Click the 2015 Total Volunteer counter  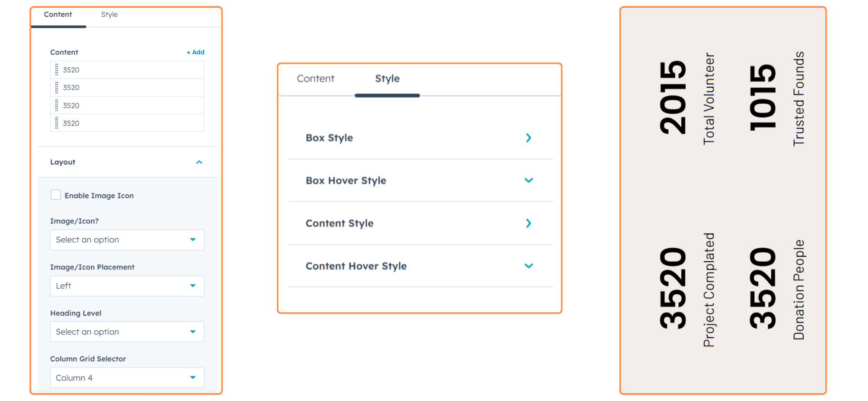point(686,99)
